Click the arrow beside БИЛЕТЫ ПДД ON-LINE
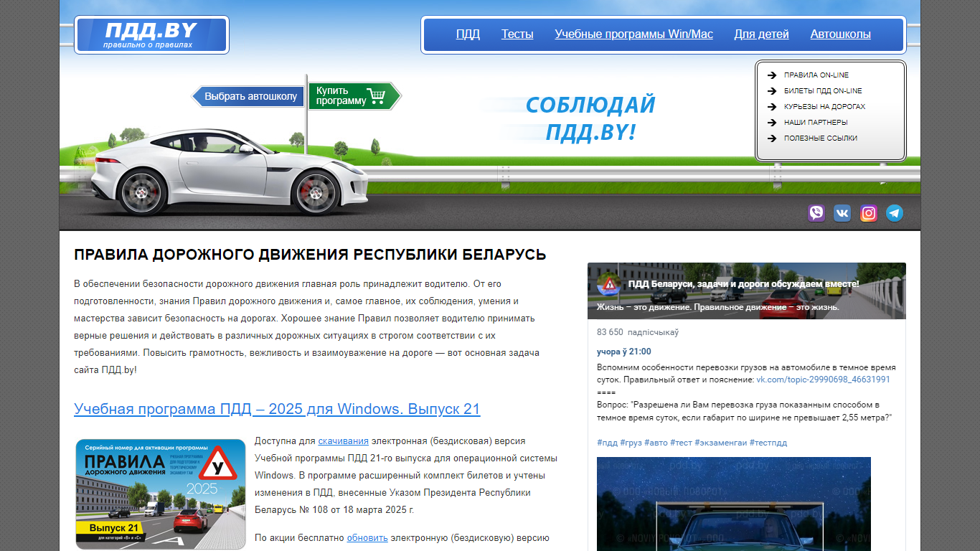This screenshot has width=980, height=551. (x=772, y=91)
